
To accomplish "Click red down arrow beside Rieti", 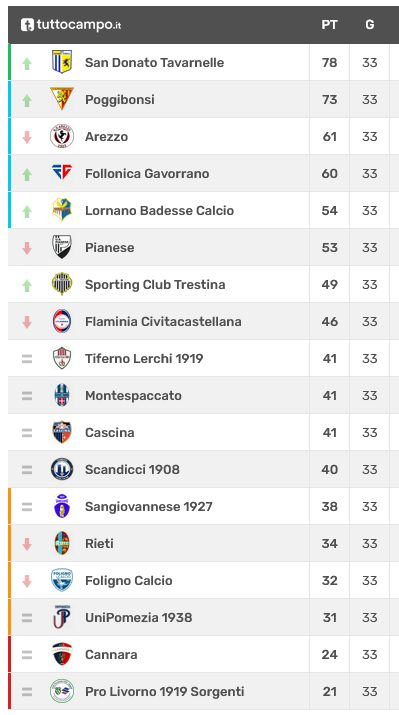I will pos(27,544).
